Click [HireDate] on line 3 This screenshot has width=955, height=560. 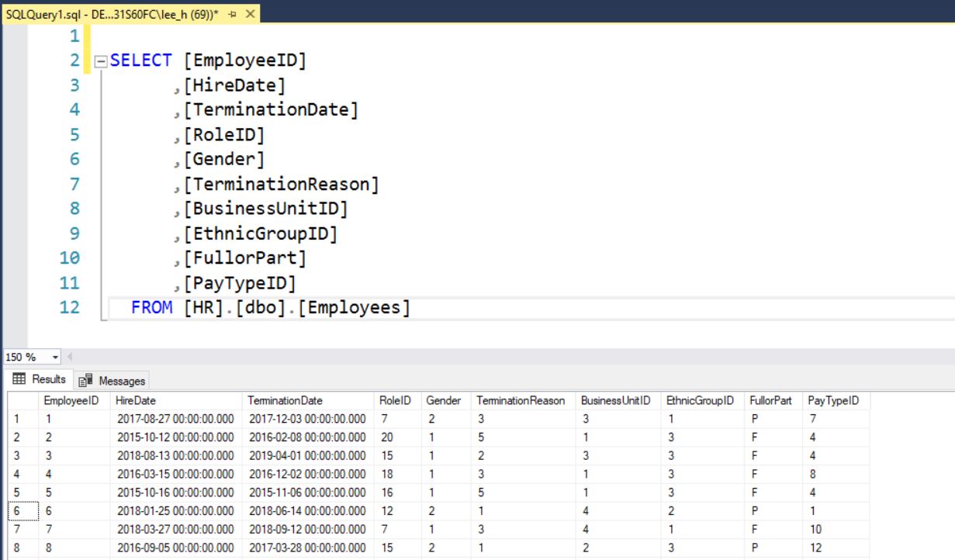[x=234, y=85]
